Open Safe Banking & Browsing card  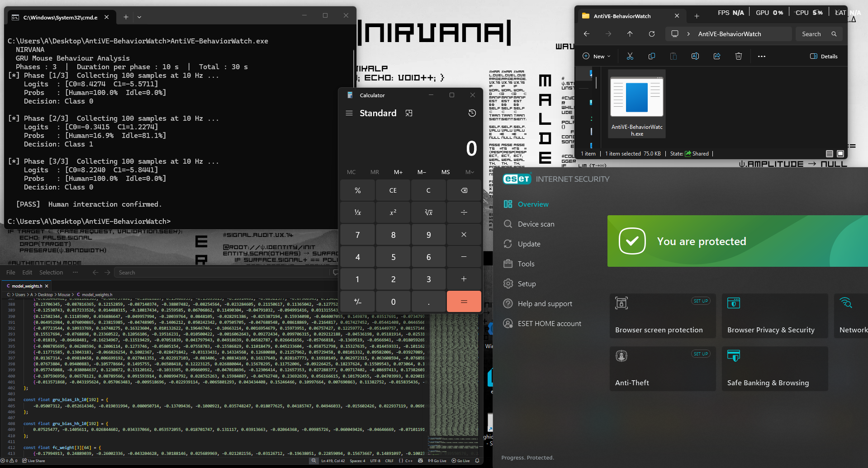click(775, 369)
